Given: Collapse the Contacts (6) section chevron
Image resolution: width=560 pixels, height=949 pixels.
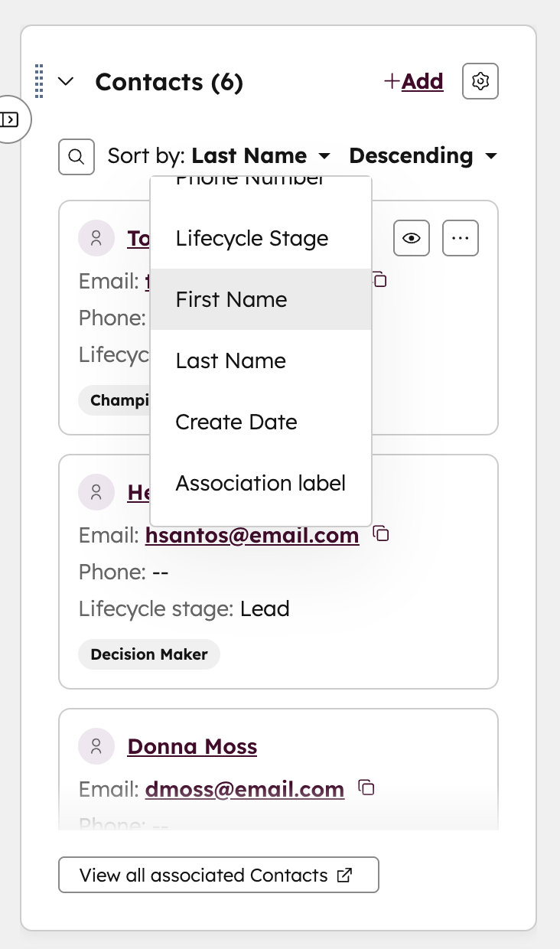Looking at the screenshot, I should 66,81.
